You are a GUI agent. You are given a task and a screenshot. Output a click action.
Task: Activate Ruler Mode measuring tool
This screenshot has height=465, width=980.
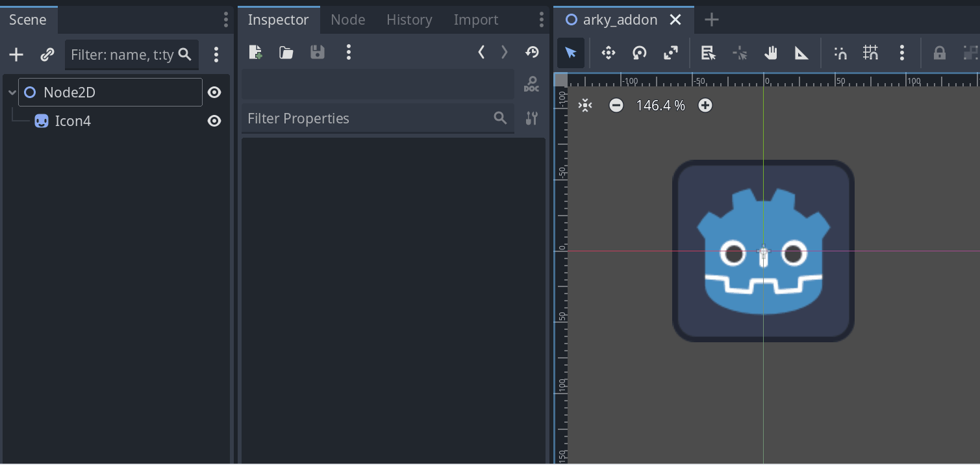tap(802, 53)
